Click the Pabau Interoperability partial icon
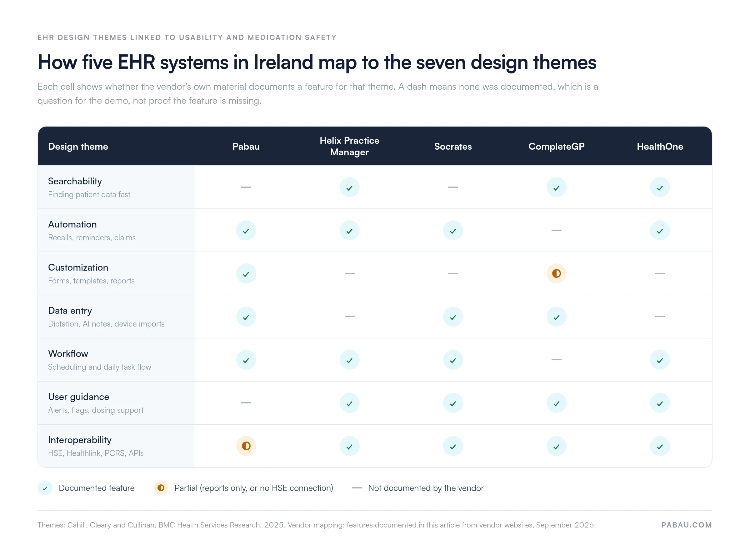The image size is (750, 560). [x=246, y=446]
